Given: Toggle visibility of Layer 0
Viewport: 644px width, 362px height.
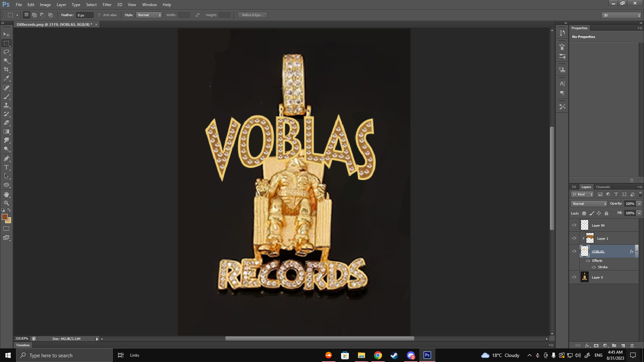Looking at the screenshot, I should click(x=574, y=277).
